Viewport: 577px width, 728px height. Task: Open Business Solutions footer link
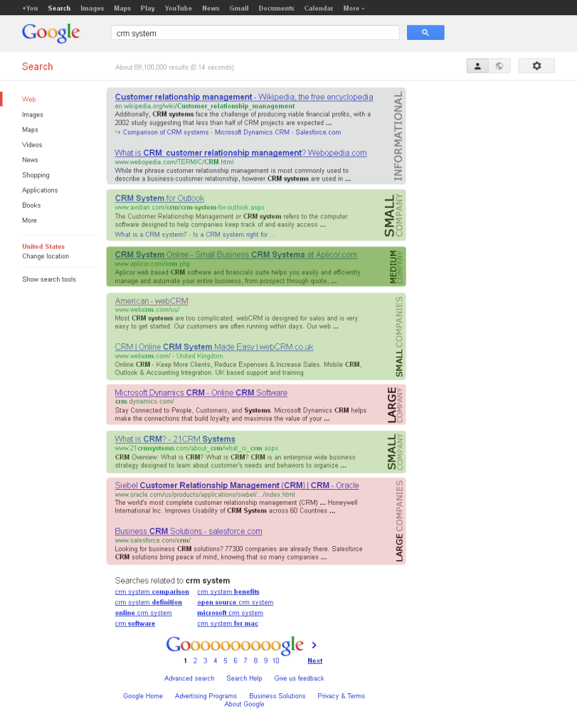pos(277,696)
